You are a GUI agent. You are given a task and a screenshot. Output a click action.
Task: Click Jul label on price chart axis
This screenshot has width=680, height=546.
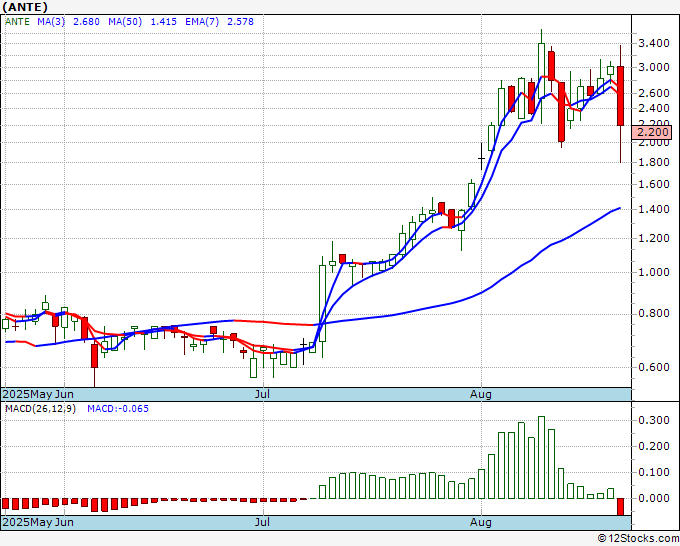262,394
